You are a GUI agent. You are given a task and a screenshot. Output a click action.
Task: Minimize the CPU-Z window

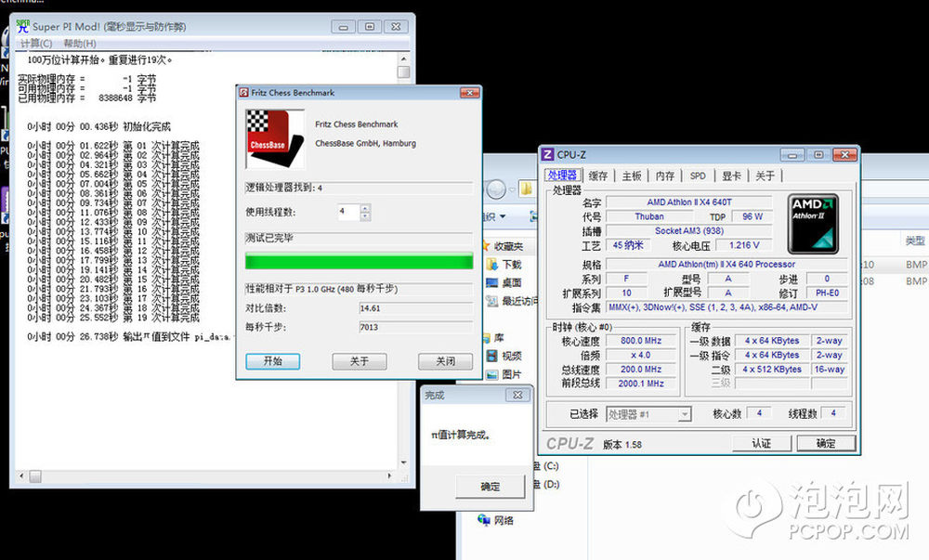[792, 155]
